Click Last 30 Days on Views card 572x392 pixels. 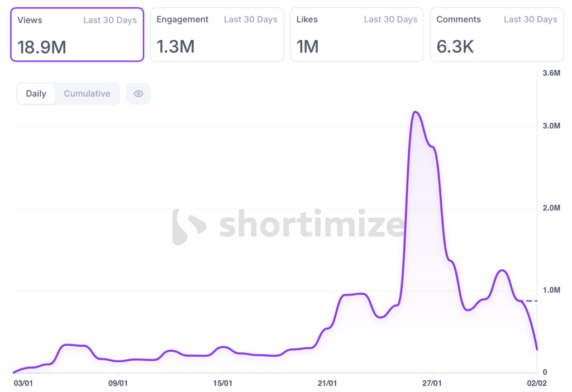pyautogui.click(x=110, y=20)
